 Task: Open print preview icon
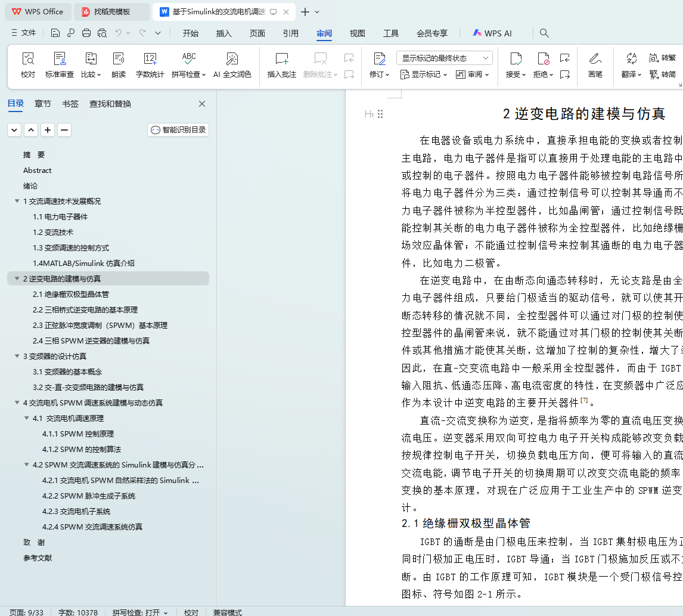click(x=102, y=33)
